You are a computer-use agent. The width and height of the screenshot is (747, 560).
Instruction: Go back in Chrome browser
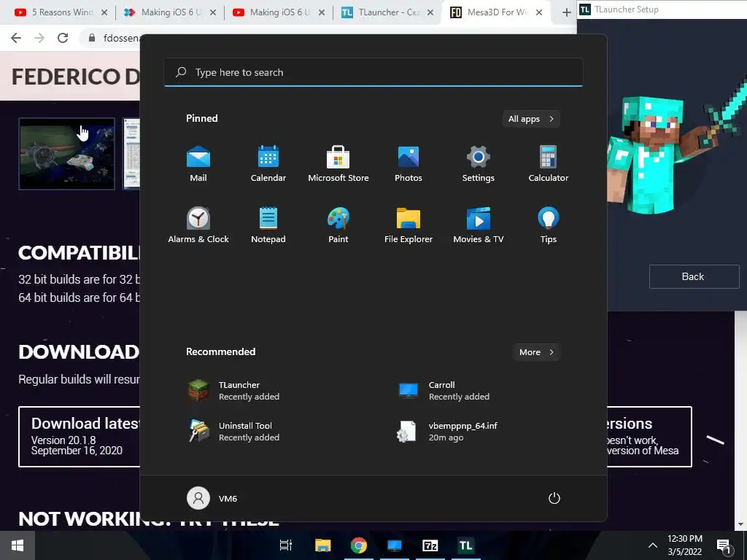[16, 38]
